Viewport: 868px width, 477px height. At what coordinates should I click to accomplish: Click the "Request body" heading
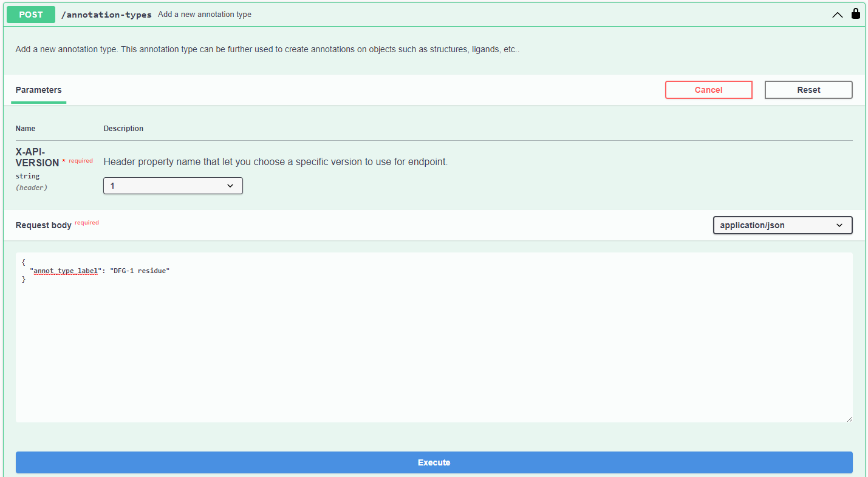[44, 225]
